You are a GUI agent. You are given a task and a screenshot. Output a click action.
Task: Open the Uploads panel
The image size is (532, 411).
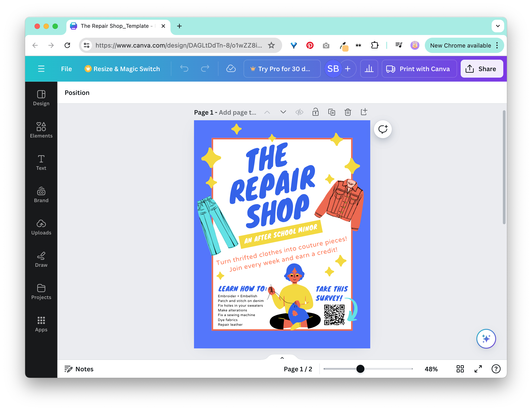coord(41,227)
